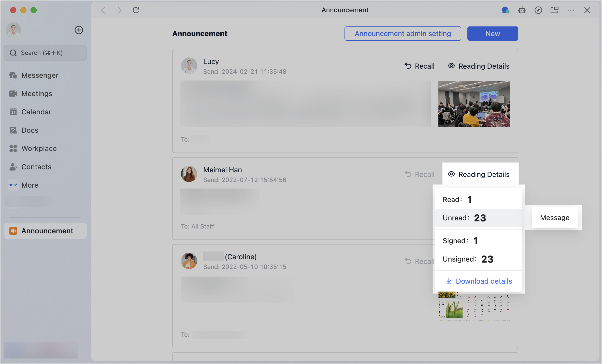The height and width of the screenshot is (364, 602).
Task: Click the refresh icon in the top bar
Action: (x=136, y=10)
